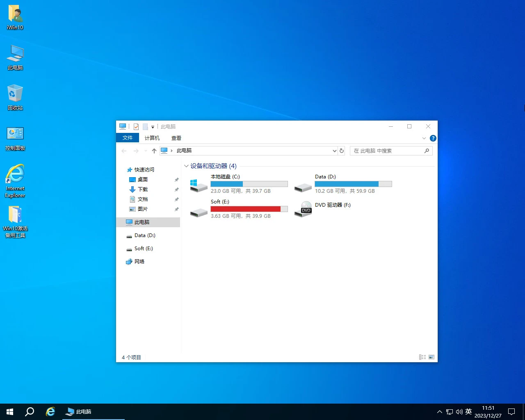Switch to the 查看 ribbon tab
525x420 pixels.
coord(176,138)
